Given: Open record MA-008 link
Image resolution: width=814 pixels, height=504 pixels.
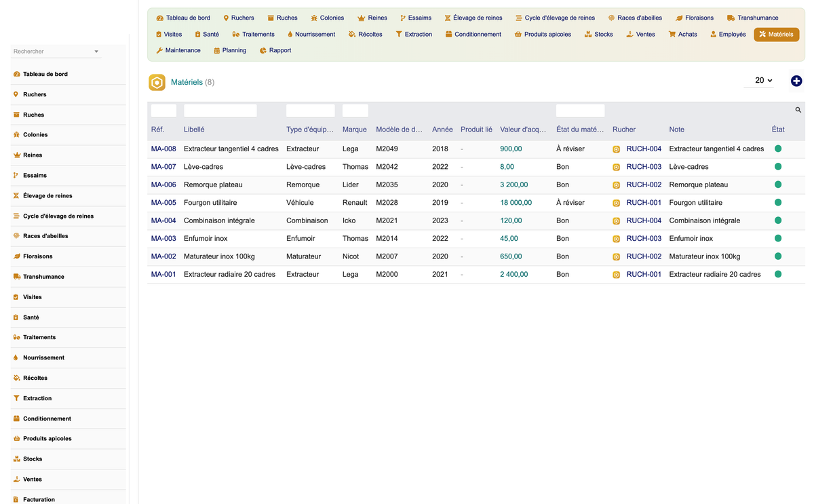Looking at the screenshot, I should click(163, 149).
